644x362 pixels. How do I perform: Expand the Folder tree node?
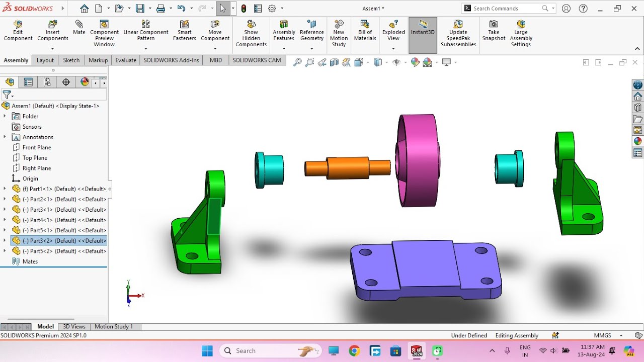pos(5,116)
